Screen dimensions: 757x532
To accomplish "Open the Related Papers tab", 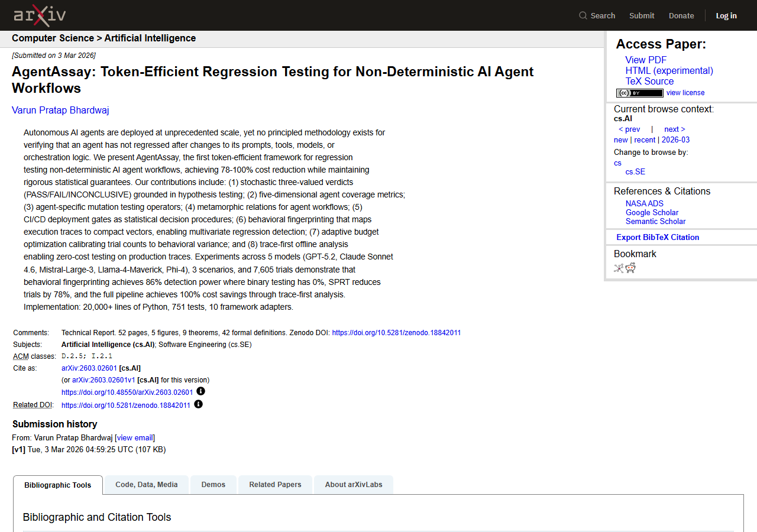I will click(275, 485).
